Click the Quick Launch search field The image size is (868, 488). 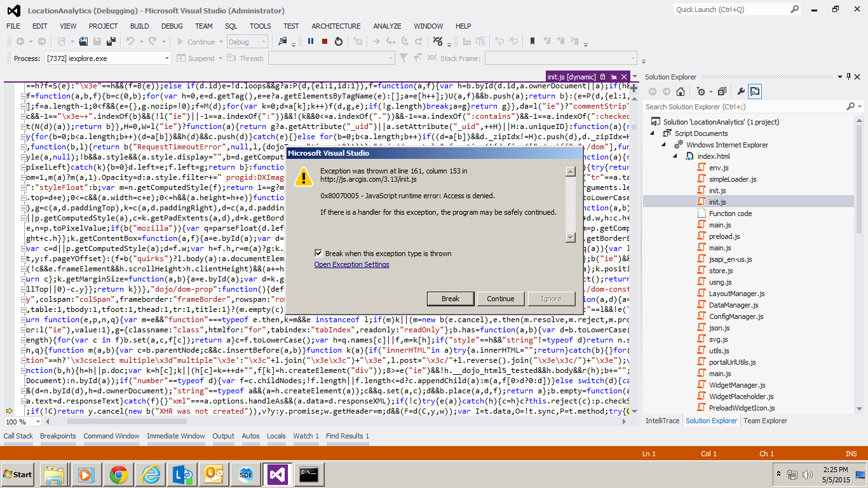(731, 10)
